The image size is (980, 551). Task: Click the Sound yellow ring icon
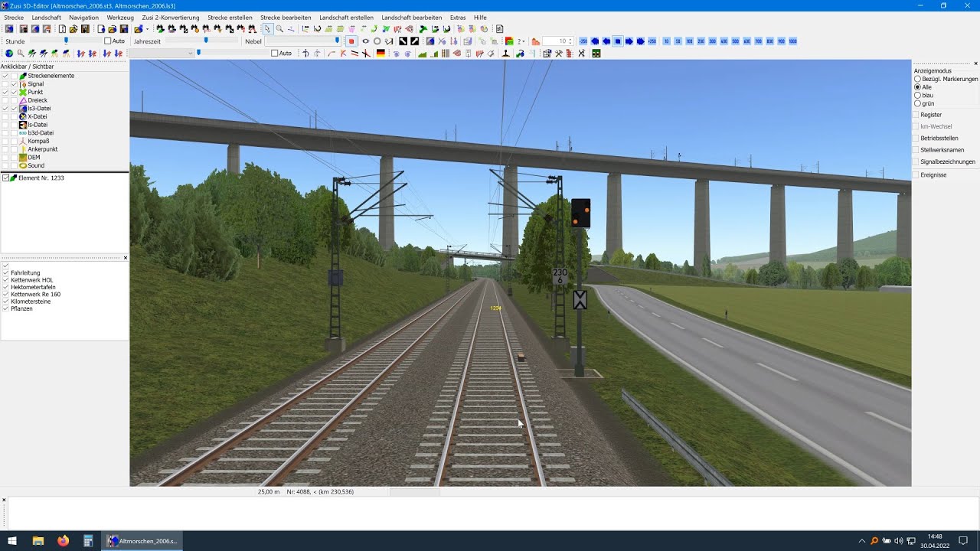[23, 165]
